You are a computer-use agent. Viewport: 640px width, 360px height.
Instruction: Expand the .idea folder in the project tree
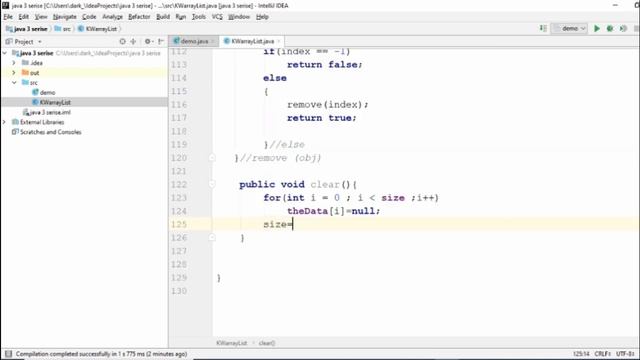(x=14, y=63)
